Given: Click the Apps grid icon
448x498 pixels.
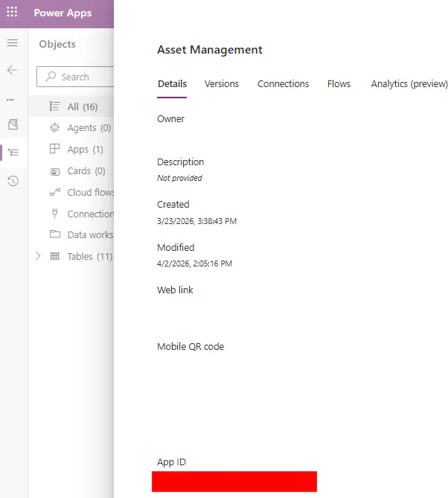Looking at the screenshot, I should pyautogui.click(x=54, y=149).
